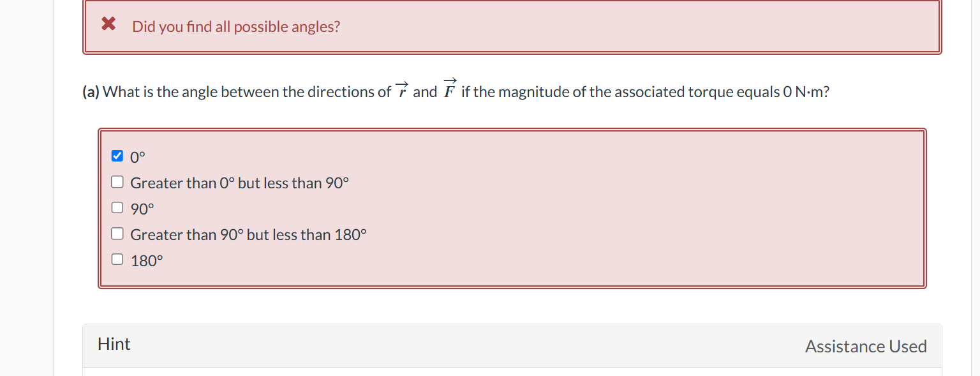Click the 0° option label text

click(x=137, y=155)
